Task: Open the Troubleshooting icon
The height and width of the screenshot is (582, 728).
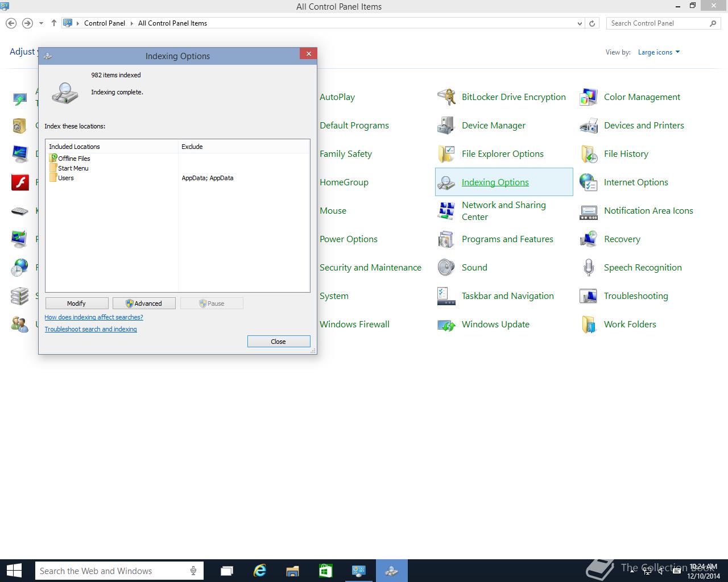Action: pyautogui.click(x=589, y=296)
